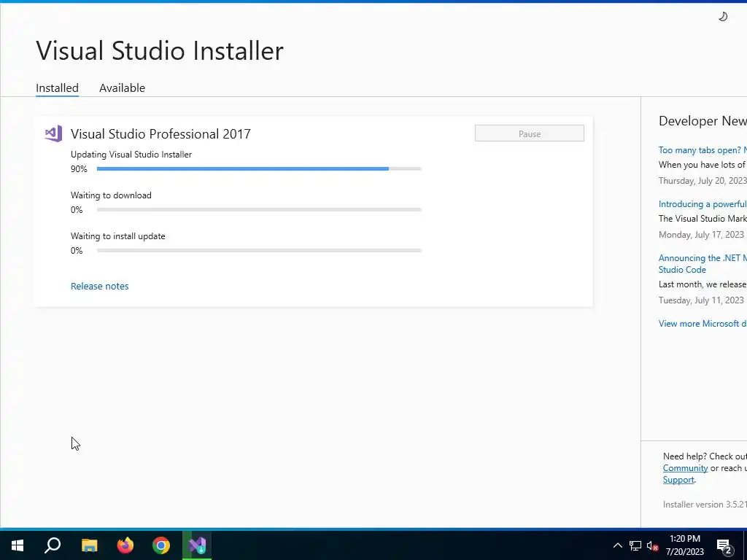This screenshot has width=747, height=560.
Task: Select 'Updating Visual Studio Installer' status text
Action: 131,155
